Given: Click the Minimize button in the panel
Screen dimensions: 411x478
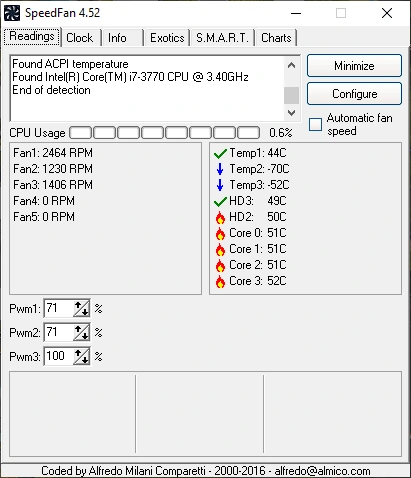Looking at the screenshot, I should click(x=354, y=66).
